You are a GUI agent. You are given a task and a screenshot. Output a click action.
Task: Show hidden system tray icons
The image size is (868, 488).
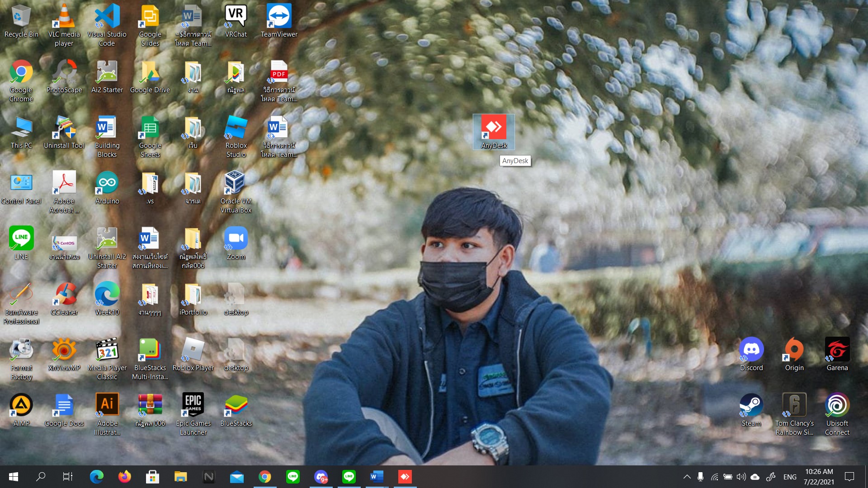pyautogui.click(x=687, y=477)
